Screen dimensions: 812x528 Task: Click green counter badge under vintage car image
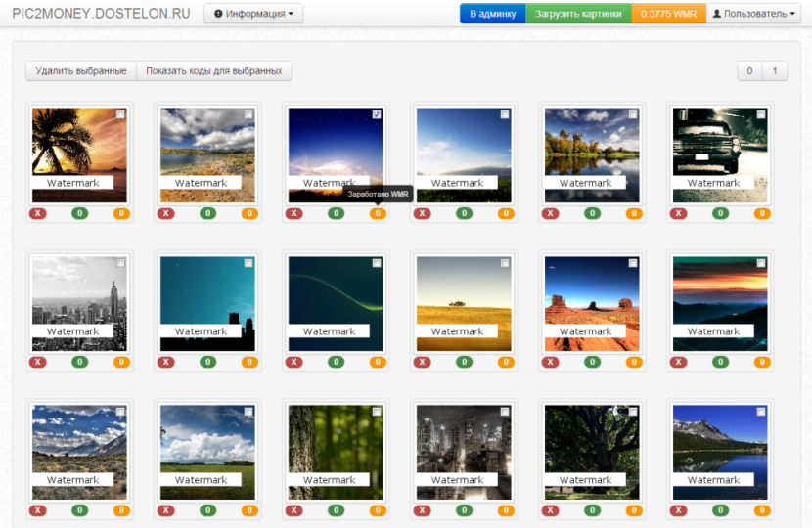(720, 213)
